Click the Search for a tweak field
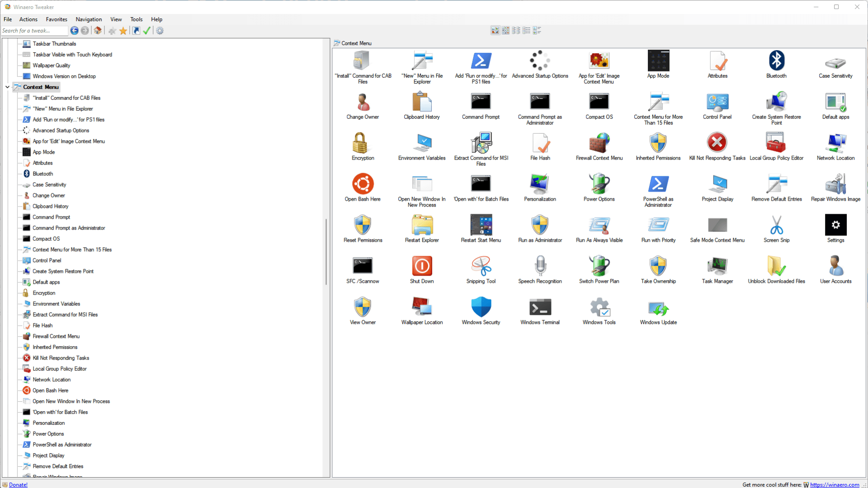The image size is (868, 488). [34, 31]
